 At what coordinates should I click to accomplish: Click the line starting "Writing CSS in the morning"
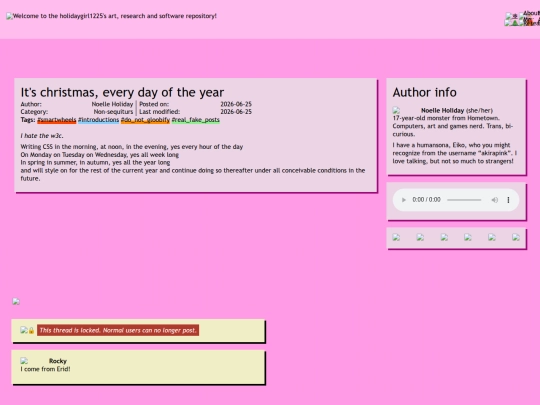tap(132, 147)
